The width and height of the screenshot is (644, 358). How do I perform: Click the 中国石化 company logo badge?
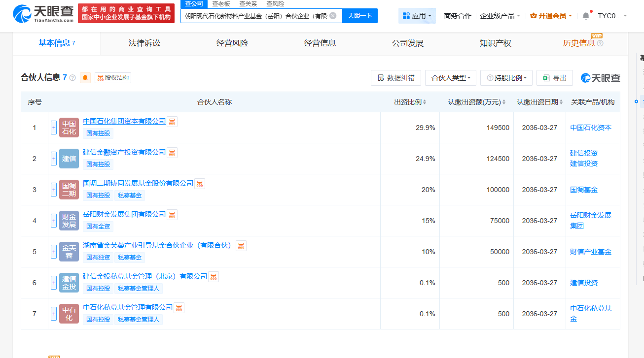click(69, 128)
